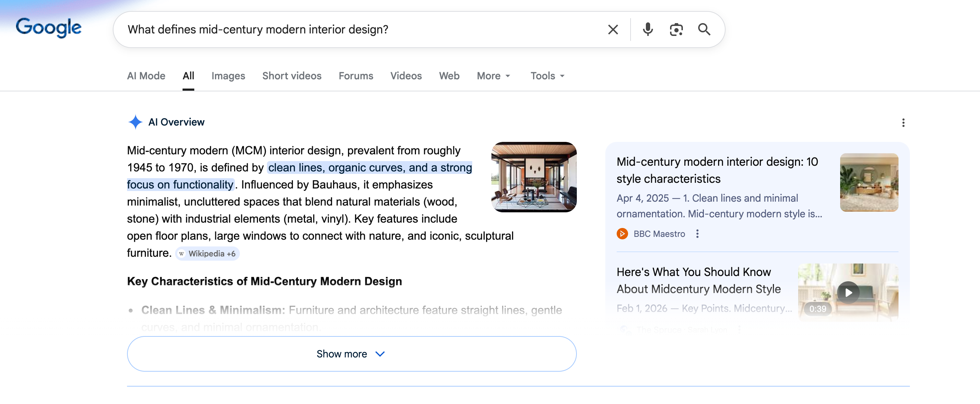Click the Google logo

[x=48, y=28]
